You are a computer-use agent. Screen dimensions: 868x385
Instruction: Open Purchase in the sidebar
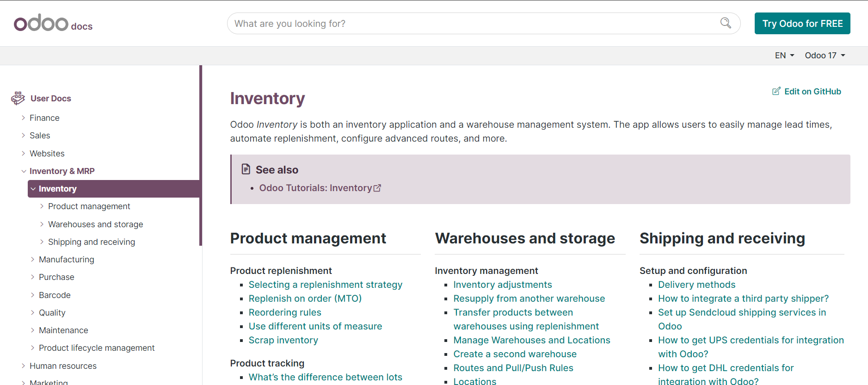[x=56, y=277]
